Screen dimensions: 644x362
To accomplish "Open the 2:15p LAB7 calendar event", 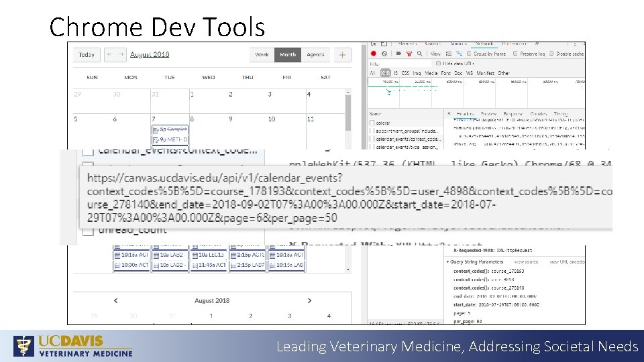I will pyautogui.click(x=248, y=265).
